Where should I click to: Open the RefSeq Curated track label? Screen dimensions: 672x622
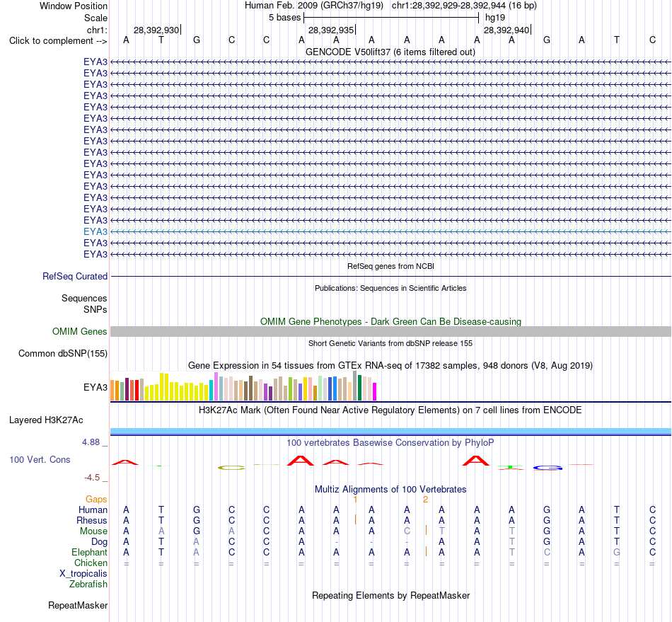tap(74, 277)
